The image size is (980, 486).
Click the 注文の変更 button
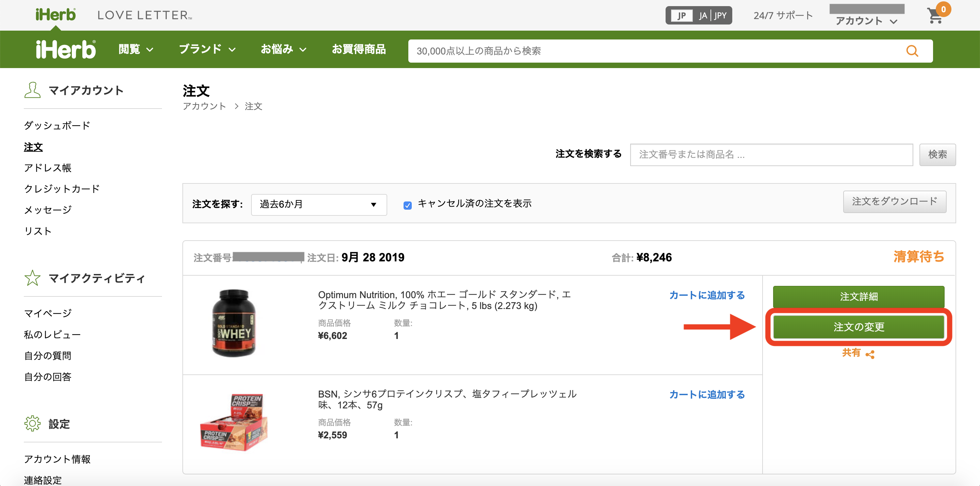(859, 326)
